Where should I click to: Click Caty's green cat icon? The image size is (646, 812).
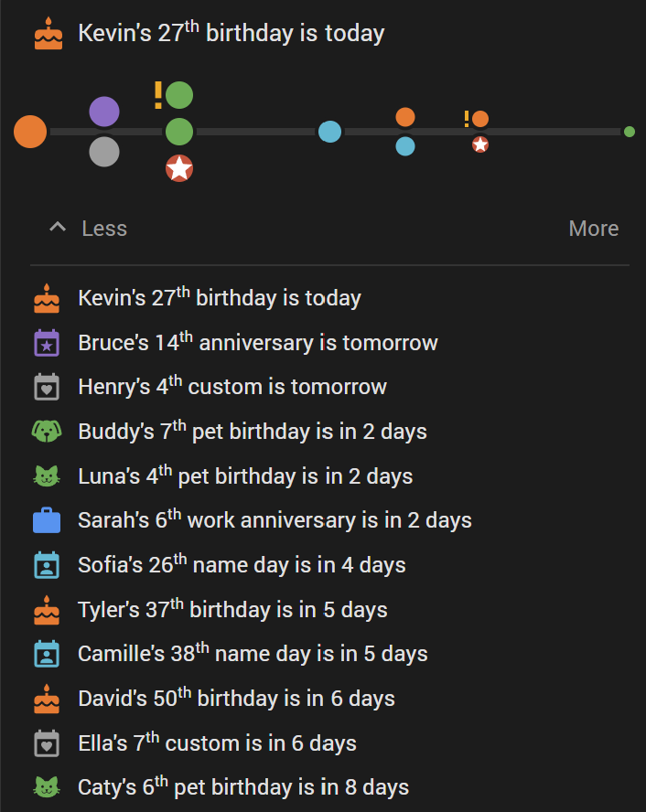click(x=47, y=787)
